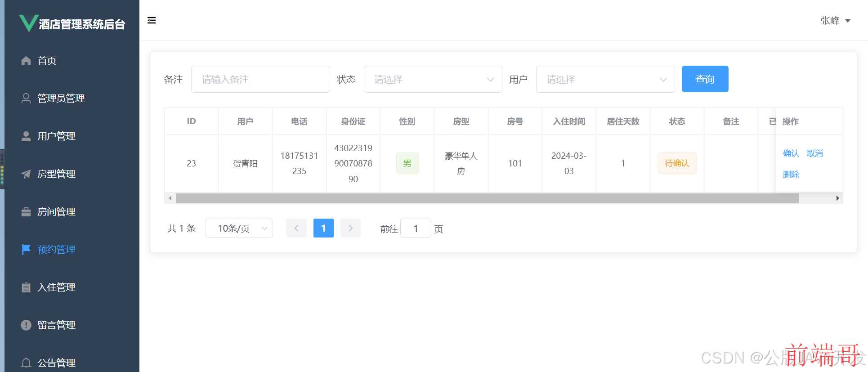This screenshot has height=372, width=868.
Task: Click the phone cell 18175131235
Action: [x=299, y=164]
